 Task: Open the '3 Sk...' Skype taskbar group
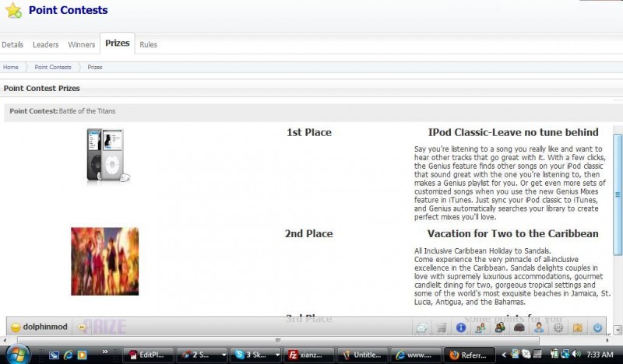point(255,355)
